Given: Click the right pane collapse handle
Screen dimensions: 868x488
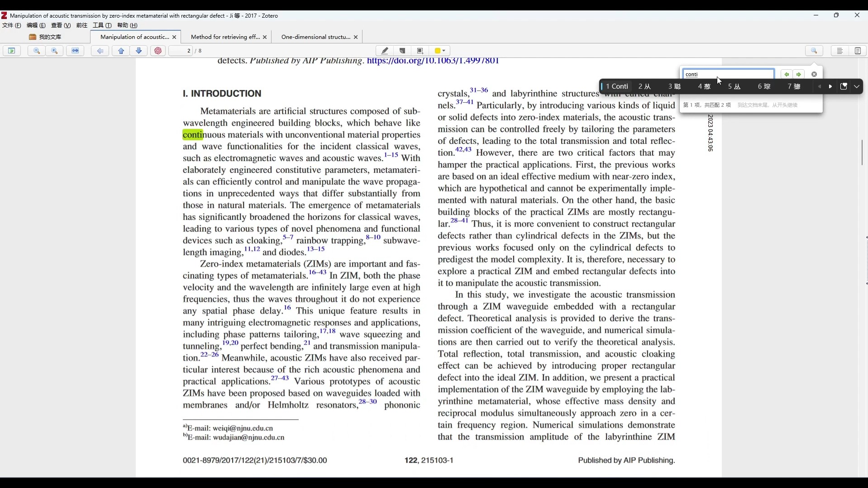Looking at the screenshot, I should 866,260.
